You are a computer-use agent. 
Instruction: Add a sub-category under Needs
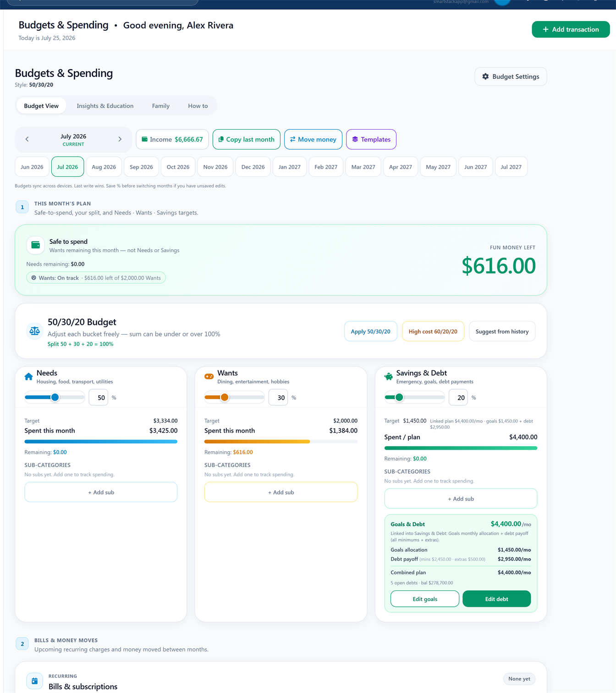coord(101,492)
